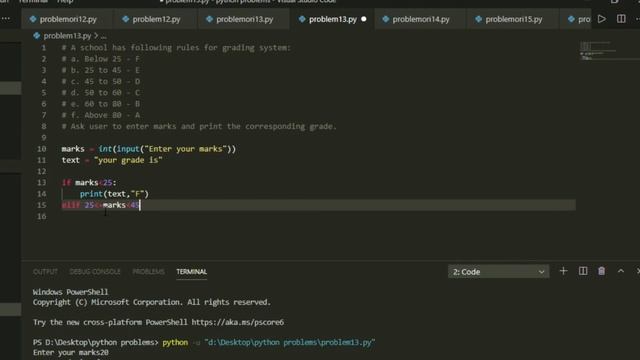Switch to problem12.py tab
The height and width of the screenshot is (360, 640).
tap(151, 19)
